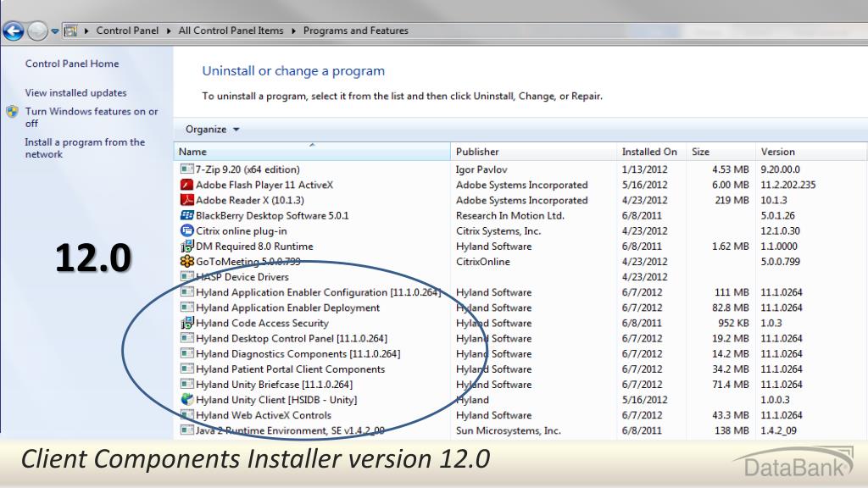Select Hyland Patient Portal Client Components icon
868x488 pixels.
click(x=187, y=369)
